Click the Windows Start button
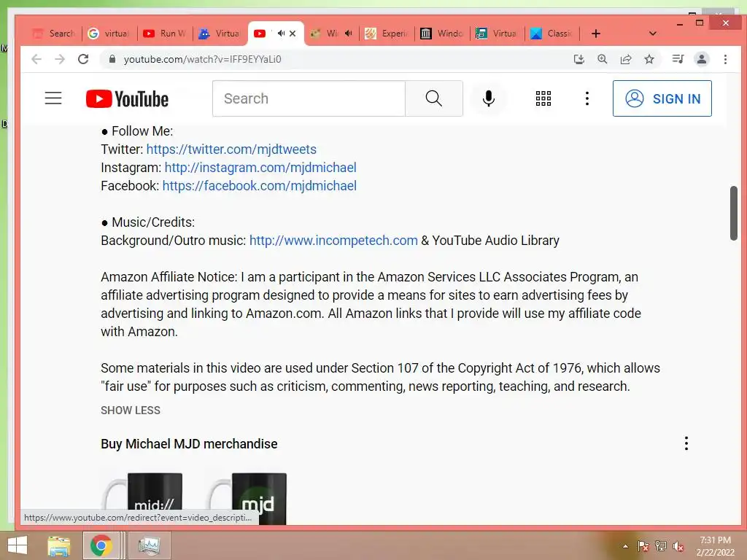 18,545
